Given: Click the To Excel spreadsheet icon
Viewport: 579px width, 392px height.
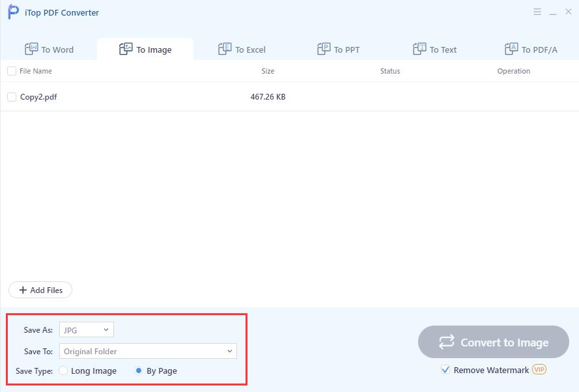Looking at the screenshot, I should (x=225, y=49).
